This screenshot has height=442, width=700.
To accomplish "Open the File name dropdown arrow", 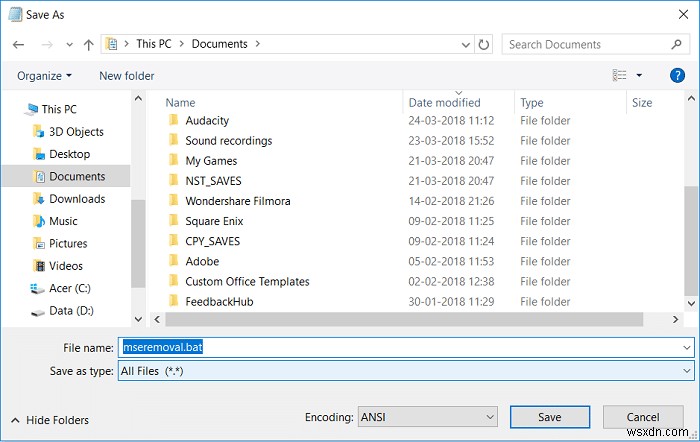I will click(x=687, y=347).
